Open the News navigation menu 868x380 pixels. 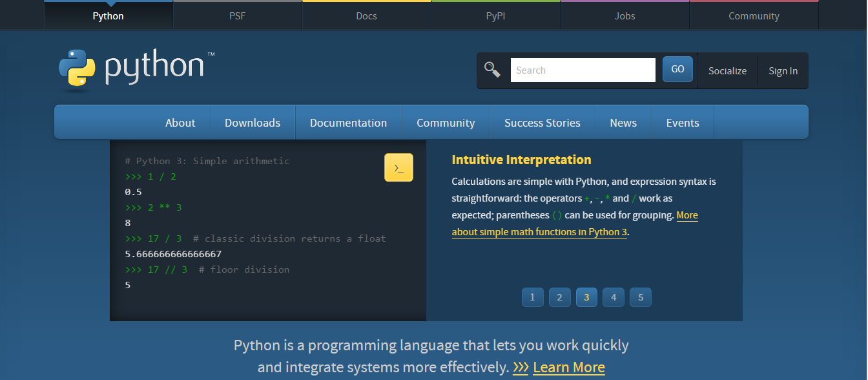click(x=623, y=122)
